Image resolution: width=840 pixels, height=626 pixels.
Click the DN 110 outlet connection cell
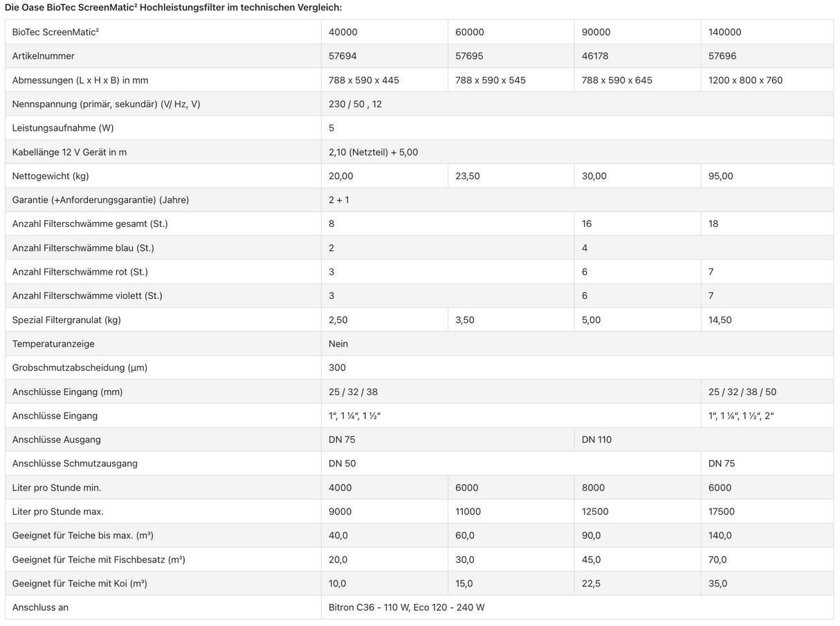pos(596,439)
